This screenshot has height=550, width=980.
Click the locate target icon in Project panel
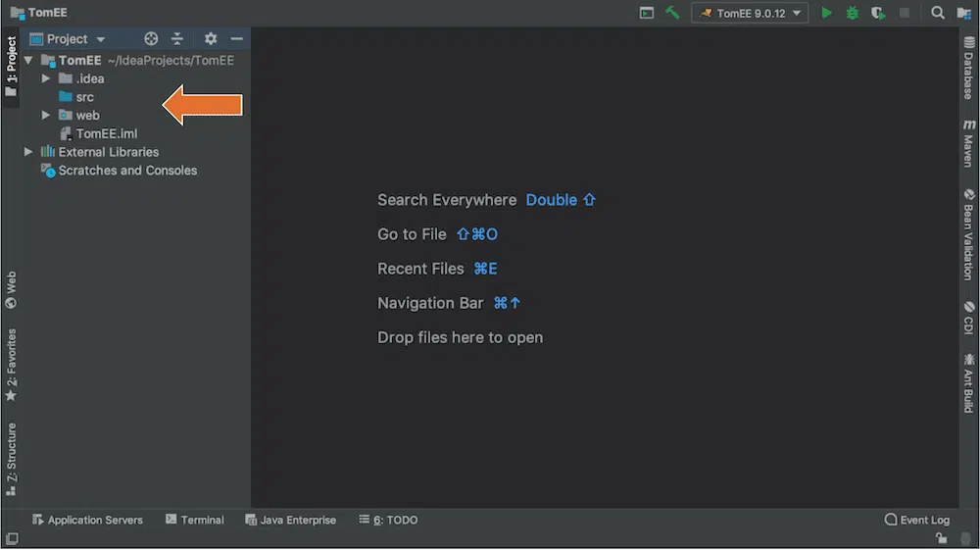point(151,39)
